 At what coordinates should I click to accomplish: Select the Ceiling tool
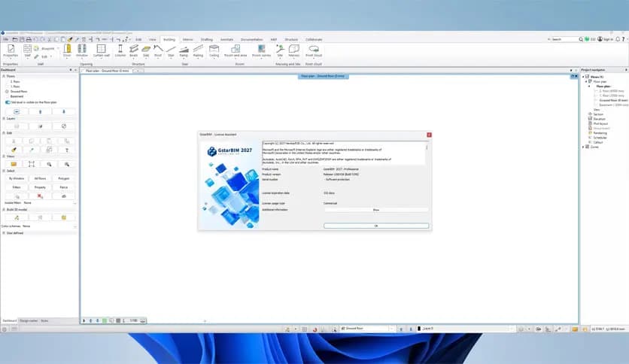point(214,51)
